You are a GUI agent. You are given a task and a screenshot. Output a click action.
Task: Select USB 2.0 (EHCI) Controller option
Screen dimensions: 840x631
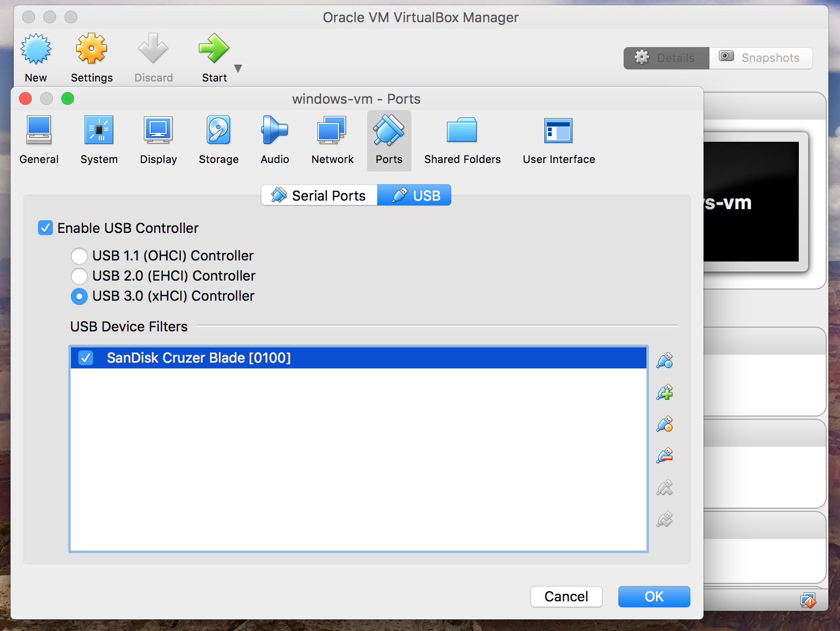79,276
